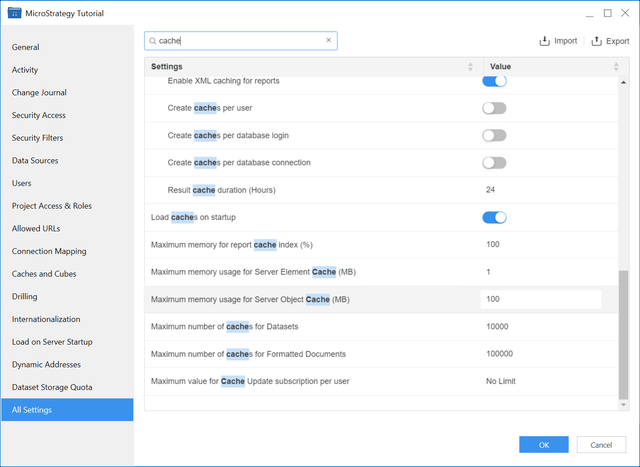Click the search magnifier icon
This screenshot has height=467, width=640.
click(x=152, y=41)
